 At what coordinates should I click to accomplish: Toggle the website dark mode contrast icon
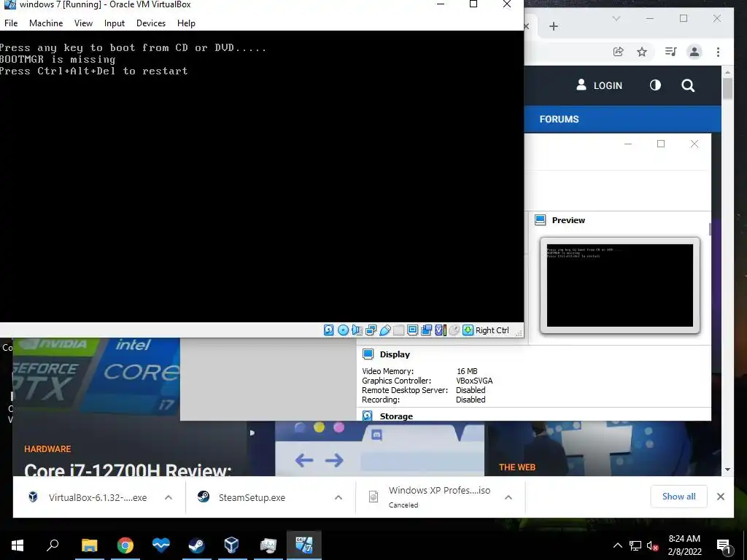pos(656,85)
